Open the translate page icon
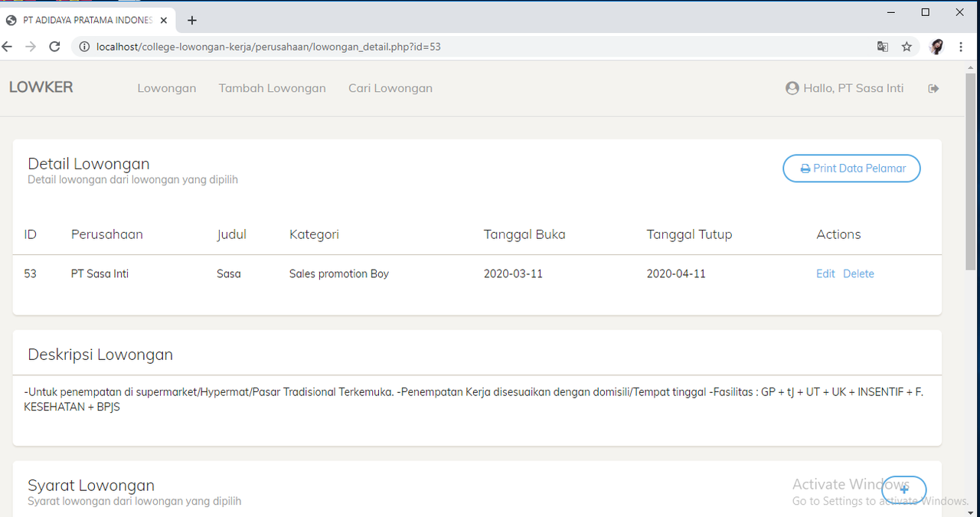Image resolution: width=980 pixels, height=517 pixels. (x=883, y=47)
